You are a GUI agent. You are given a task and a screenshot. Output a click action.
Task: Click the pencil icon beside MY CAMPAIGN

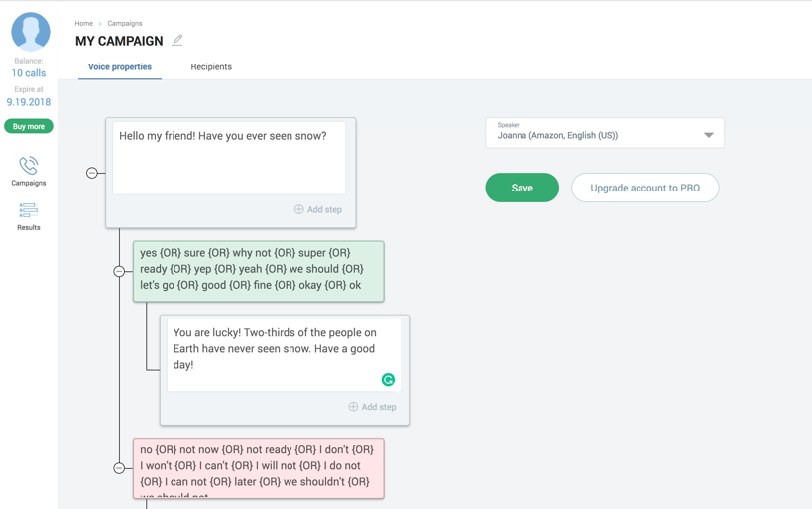[177, 40]
